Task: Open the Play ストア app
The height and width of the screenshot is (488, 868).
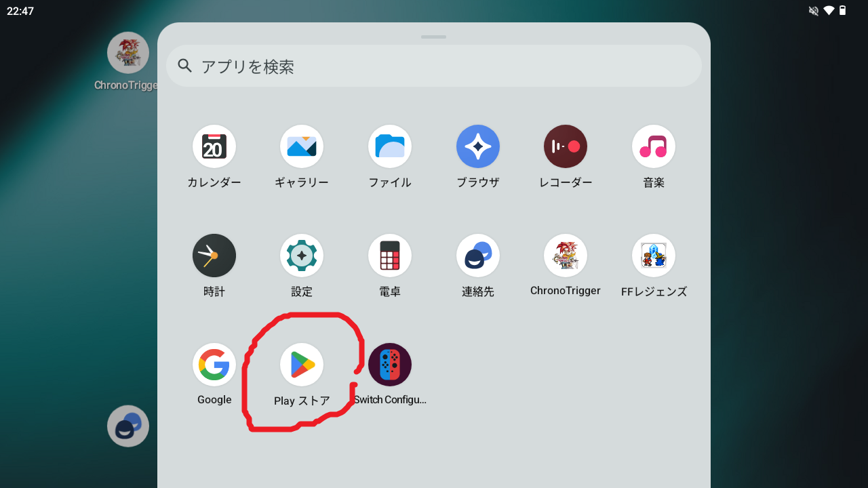Action: 302,365
